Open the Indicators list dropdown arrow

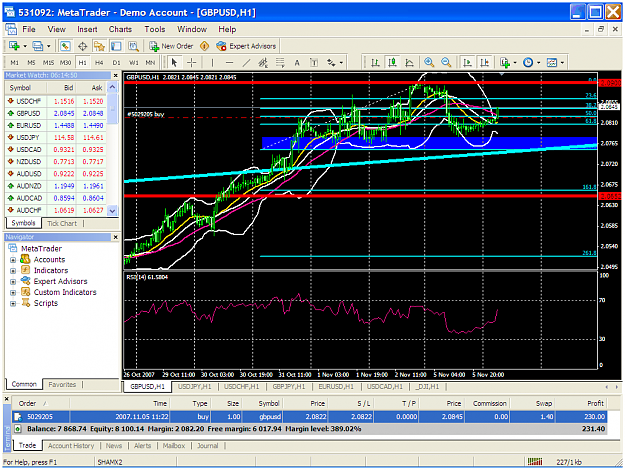click(x=515, y=63)
